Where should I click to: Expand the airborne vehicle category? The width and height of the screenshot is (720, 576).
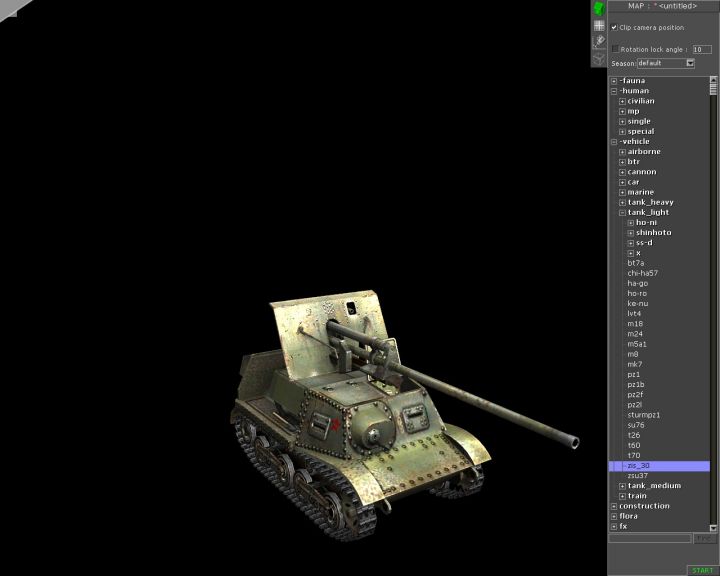[622, 152]
